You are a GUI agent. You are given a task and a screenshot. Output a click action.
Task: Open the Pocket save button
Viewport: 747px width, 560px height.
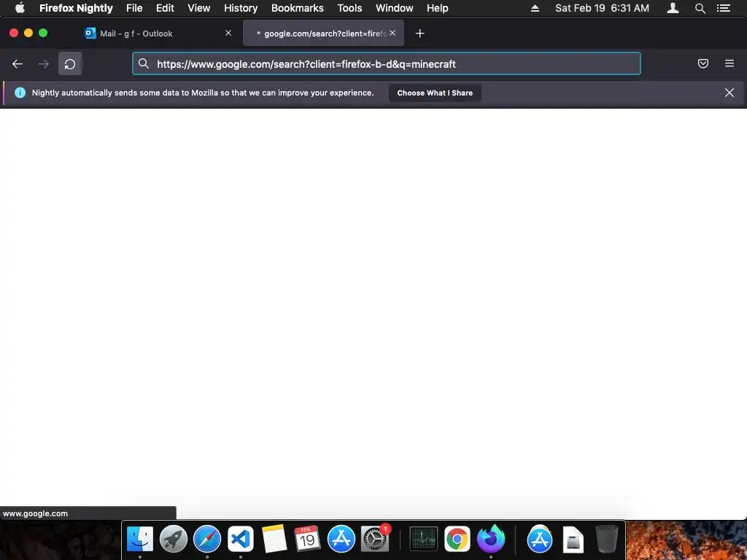[703, 63]
